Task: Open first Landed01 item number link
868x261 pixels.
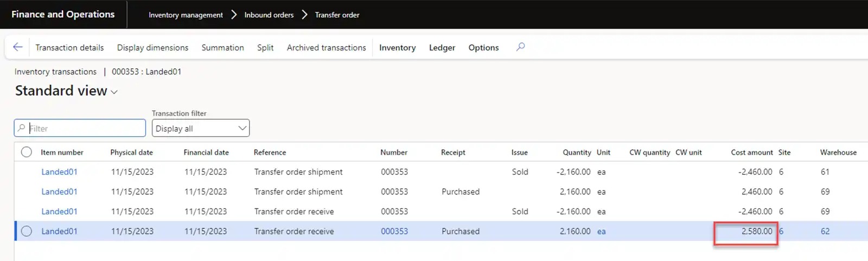Action: pyautogui.click(x=59, y=172)
